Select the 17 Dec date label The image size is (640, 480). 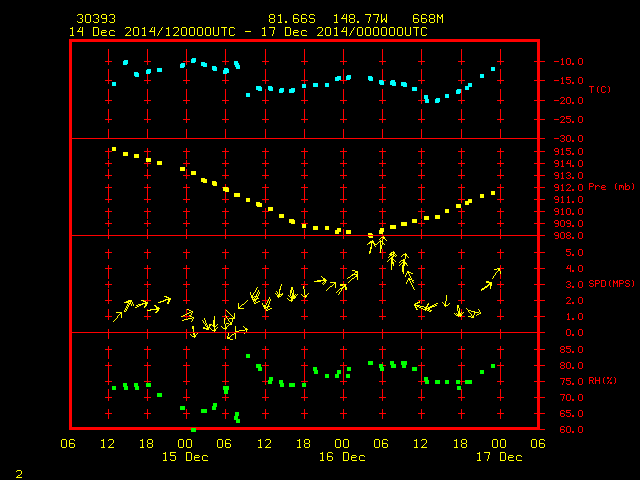click(499, 457)
